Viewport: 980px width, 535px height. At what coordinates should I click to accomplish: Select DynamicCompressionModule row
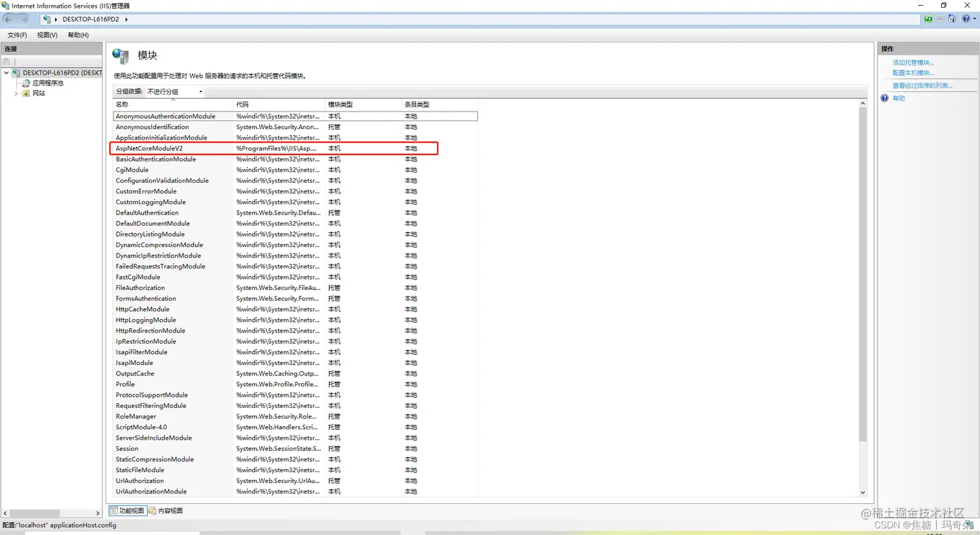click(x=296, y=245)
